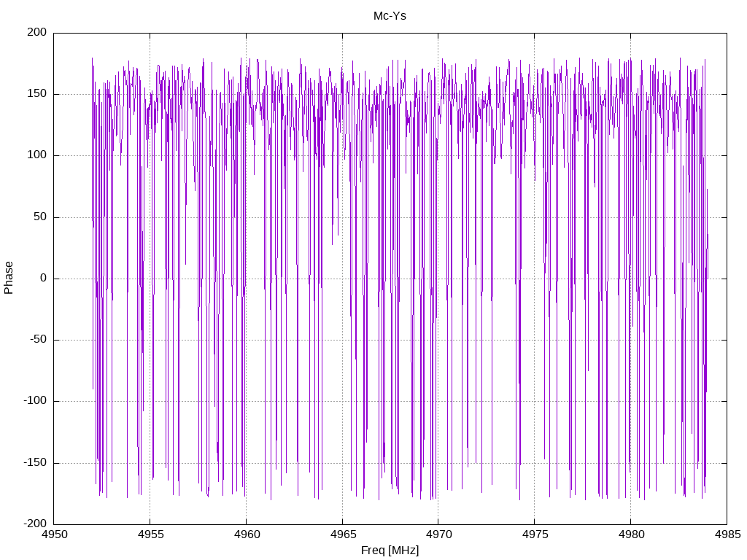Click the 150 y-axis tick label
This screenshot has width=747, height=560.
[x=37, y=94]
